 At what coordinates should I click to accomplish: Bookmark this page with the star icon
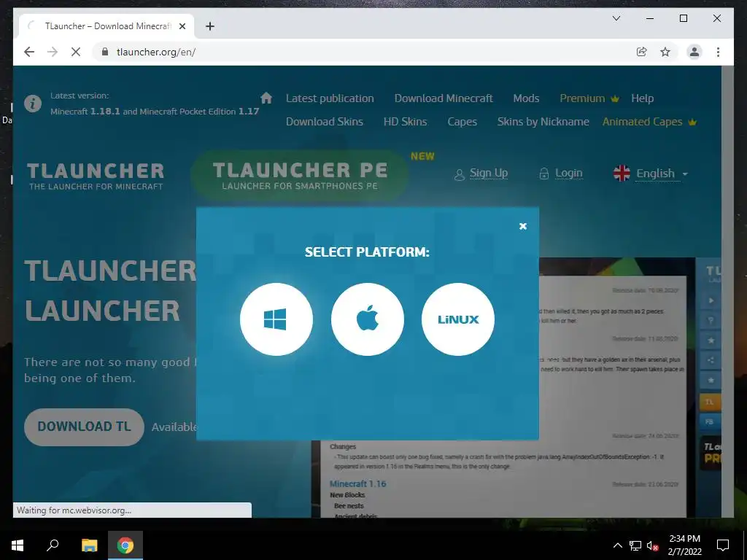pyautogui.click(x=665, y=52)
